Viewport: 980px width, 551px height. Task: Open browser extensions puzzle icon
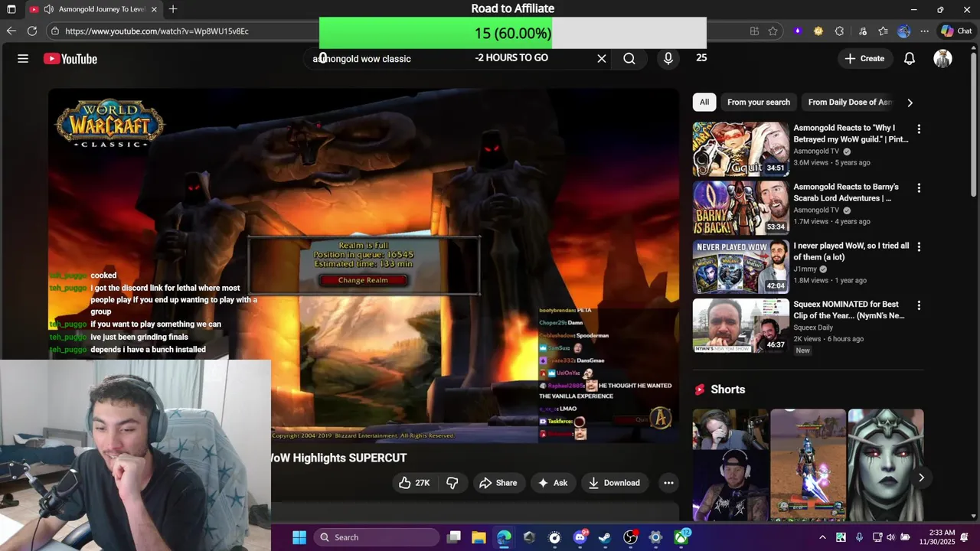[839, 31]
